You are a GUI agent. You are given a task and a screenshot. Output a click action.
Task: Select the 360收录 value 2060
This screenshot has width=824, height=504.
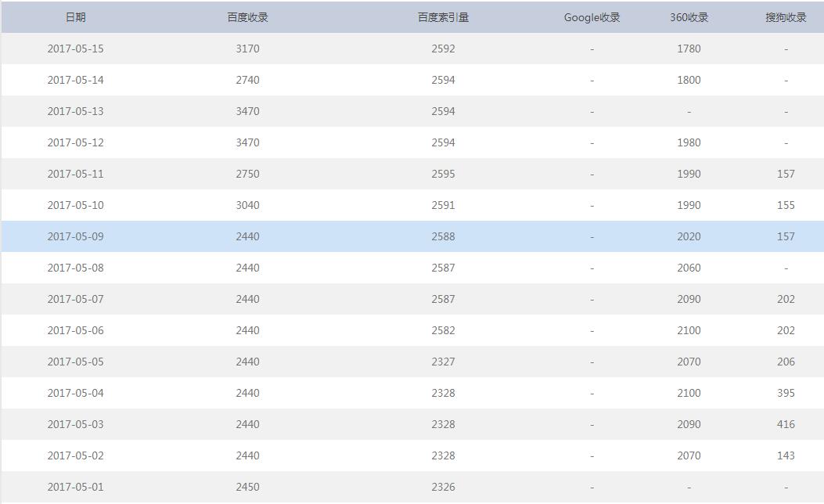[689, 268]
